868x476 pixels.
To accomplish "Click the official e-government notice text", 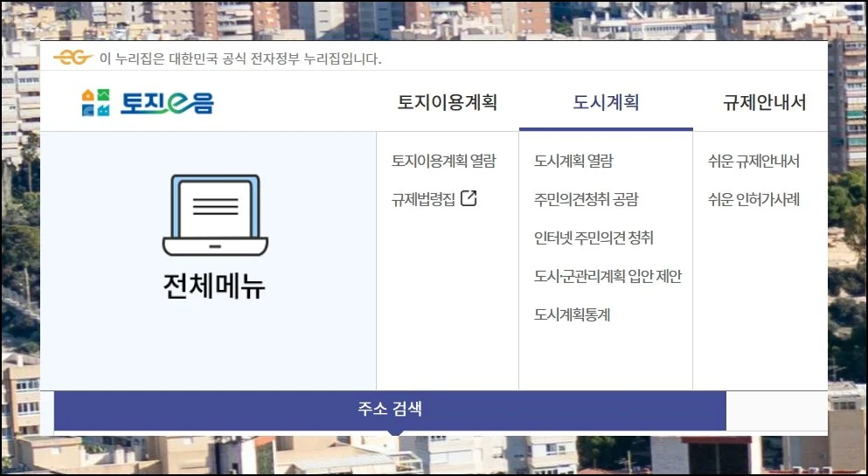I will pos(240,59).
